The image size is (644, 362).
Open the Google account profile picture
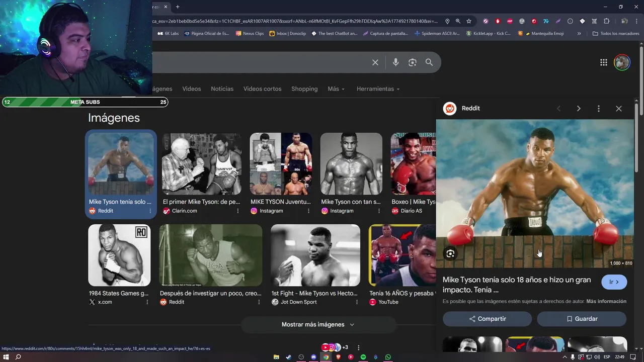(622, 62)
